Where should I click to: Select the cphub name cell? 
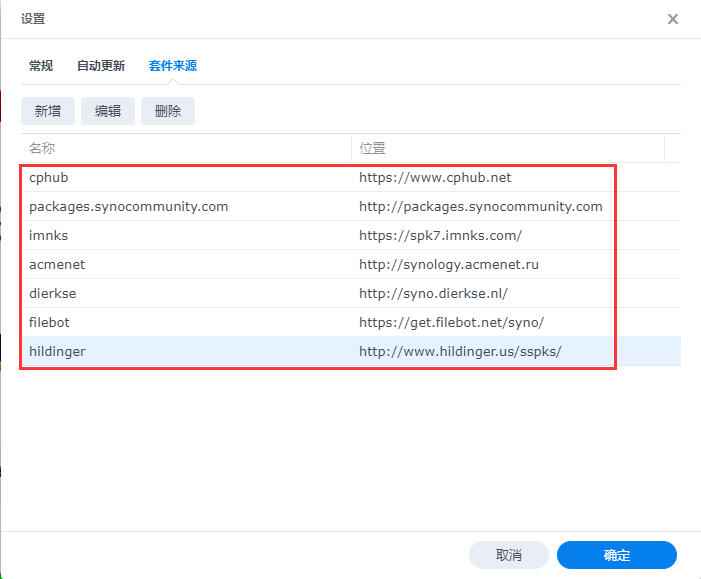point(49,178)
